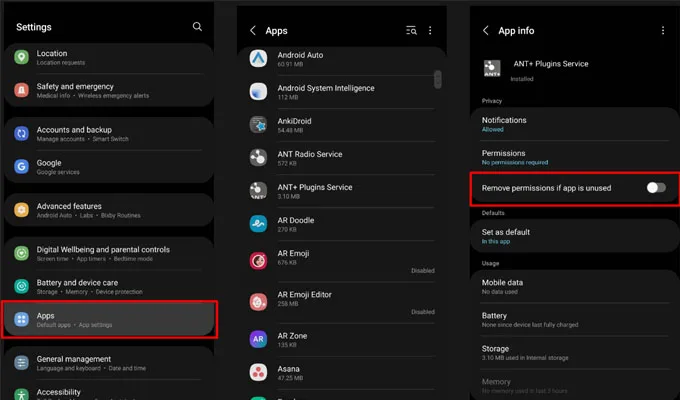The image size is (680, 400).
Task: Tap the Advanced features gear icon
Action: [21, 210]
